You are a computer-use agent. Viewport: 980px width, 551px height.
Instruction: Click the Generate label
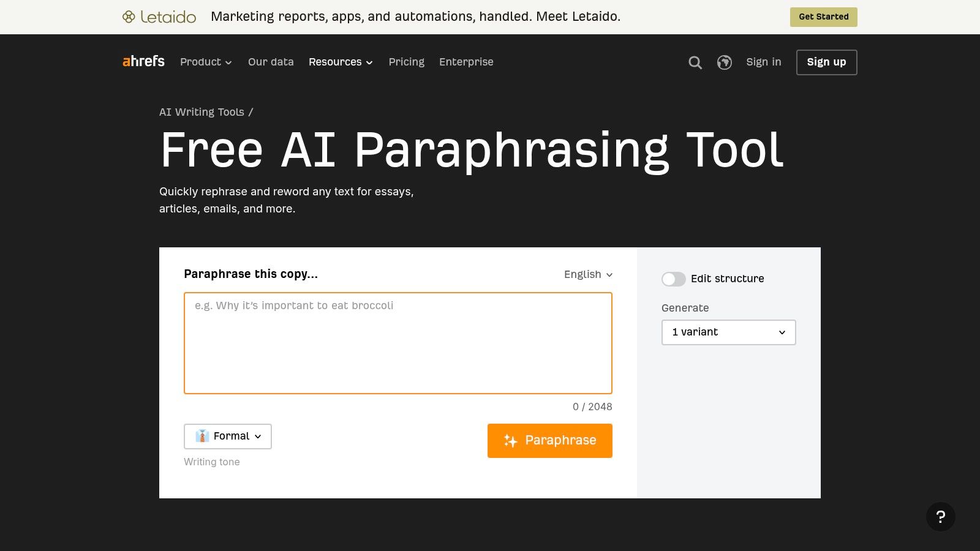[685, 308]
